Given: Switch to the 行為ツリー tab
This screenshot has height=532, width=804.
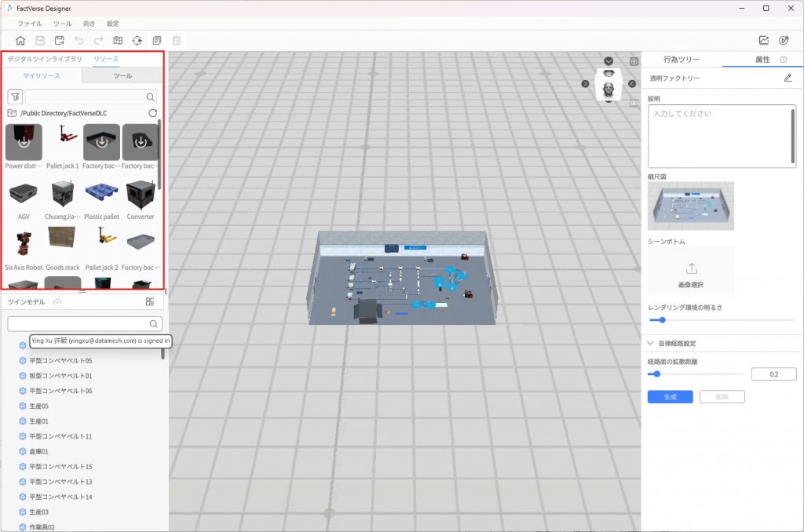Looking at the screenshot, I should tap(681, 60).
